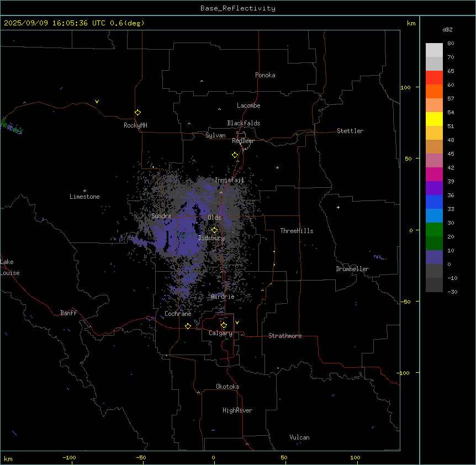Click the Blackfalds label

[x=244, y=123]
